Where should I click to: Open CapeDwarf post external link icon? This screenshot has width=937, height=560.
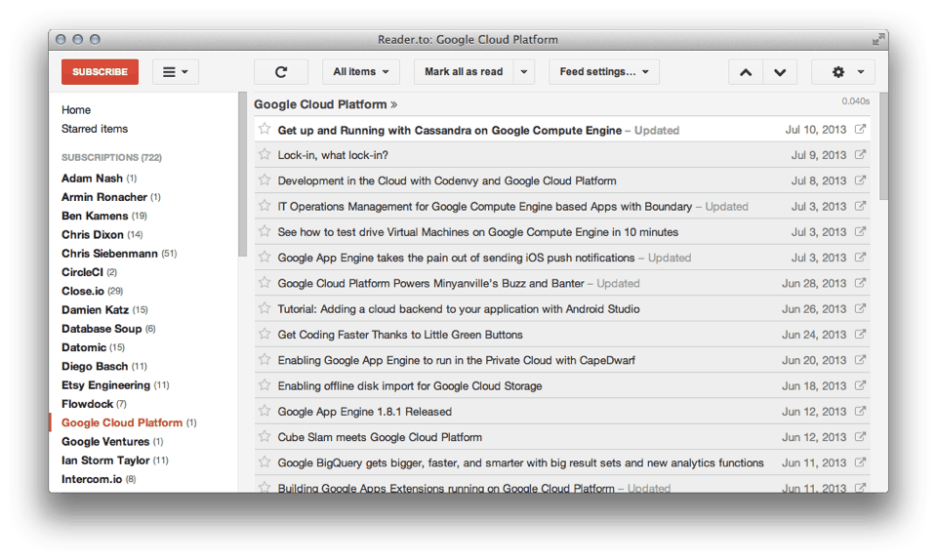click(860, 360)
